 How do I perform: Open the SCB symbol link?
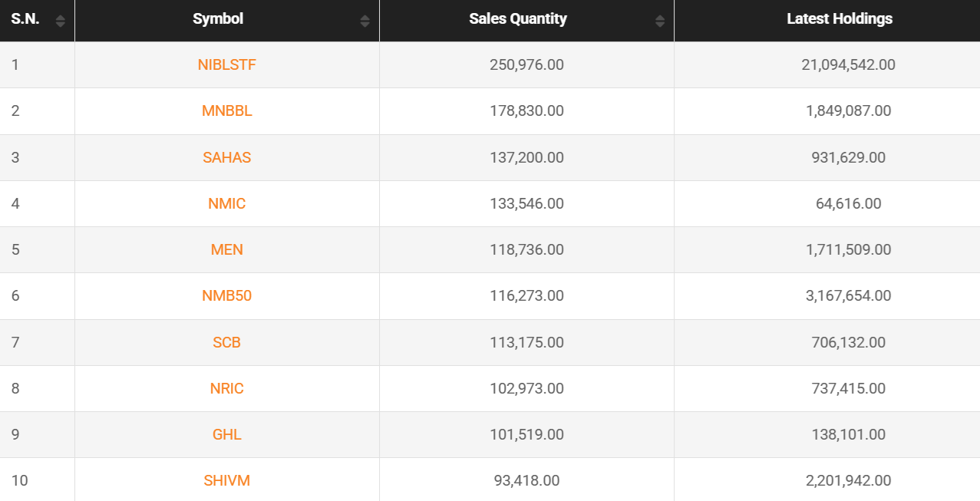(227, 342)
